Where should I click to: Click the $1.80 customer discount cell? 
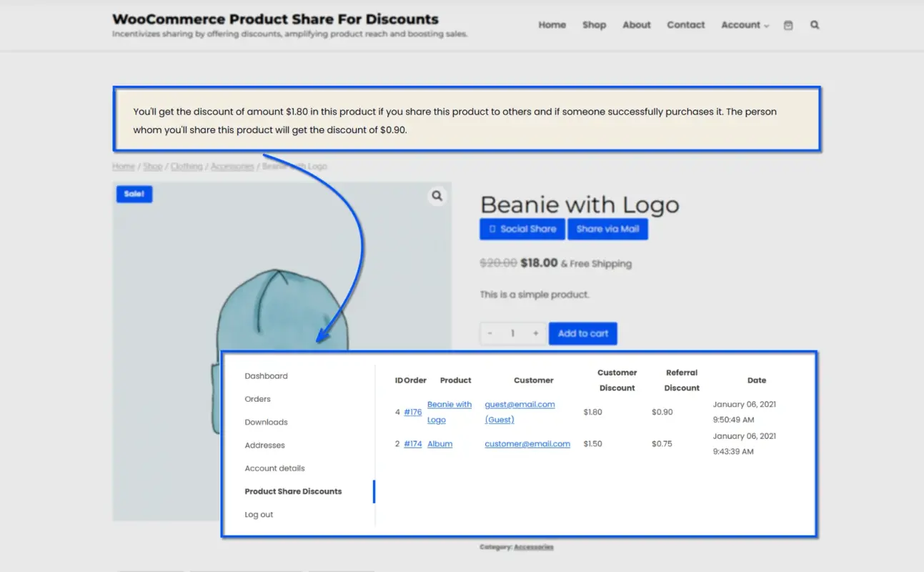pyautogui.click(x=592, y=412)
